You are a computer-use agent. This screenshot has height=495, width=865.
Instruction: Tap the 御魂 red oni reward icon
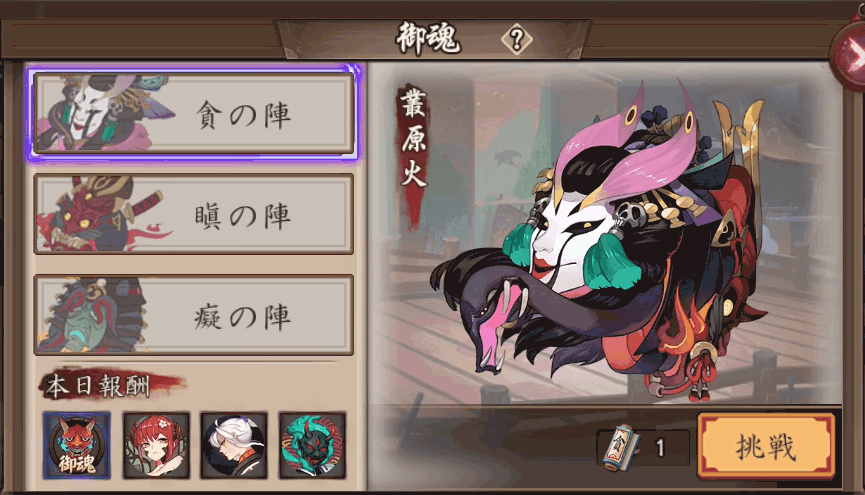tap(77, 445)
